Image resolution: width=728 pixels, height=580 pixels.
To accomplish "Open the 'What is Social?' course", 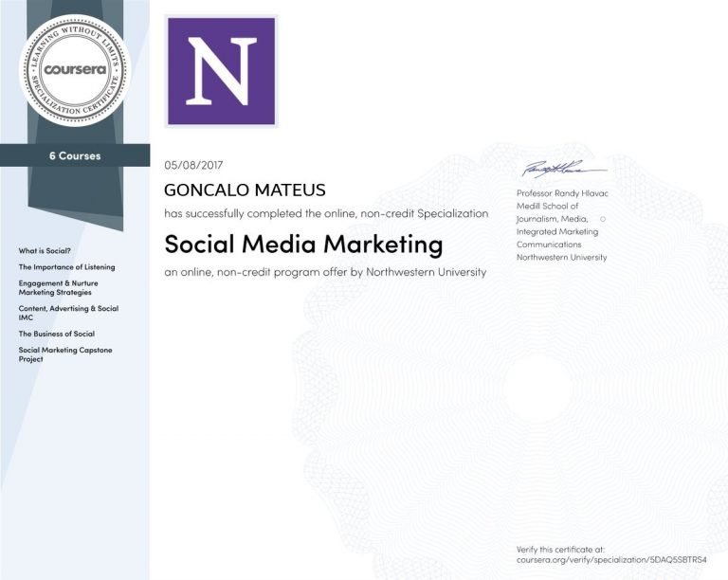I will pos(45,251).
